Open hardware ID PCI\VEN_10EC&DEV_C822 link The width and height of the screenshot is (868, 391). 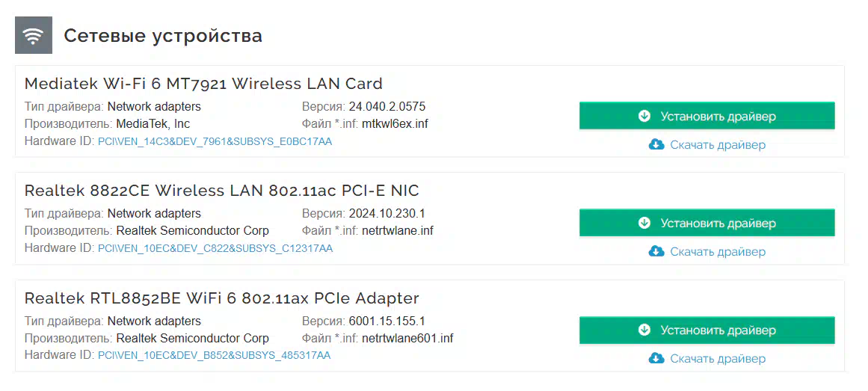pos(215,249)
